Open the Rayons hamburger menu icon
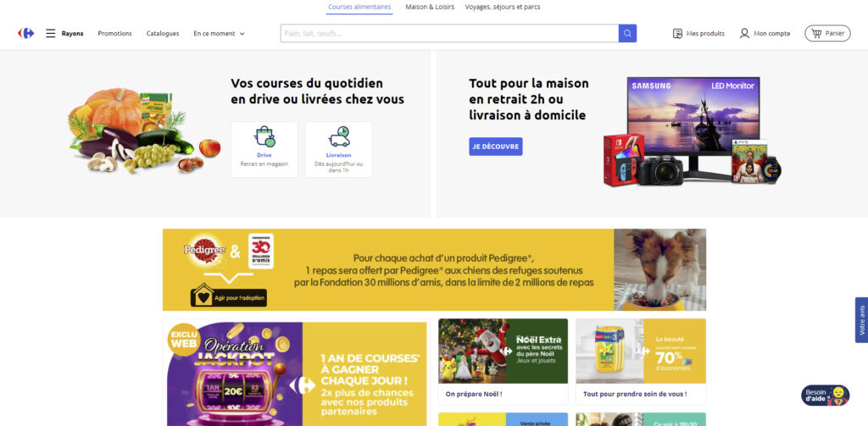Screen dimensions: 868x426 [50, 33]
